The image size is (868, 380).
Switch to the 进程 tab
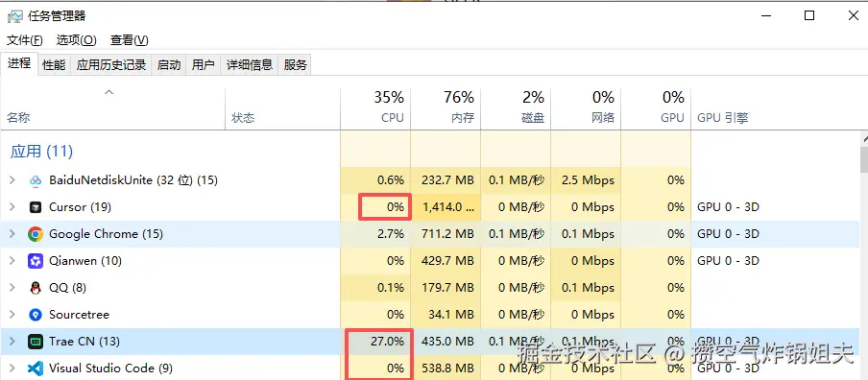point(19,63)
